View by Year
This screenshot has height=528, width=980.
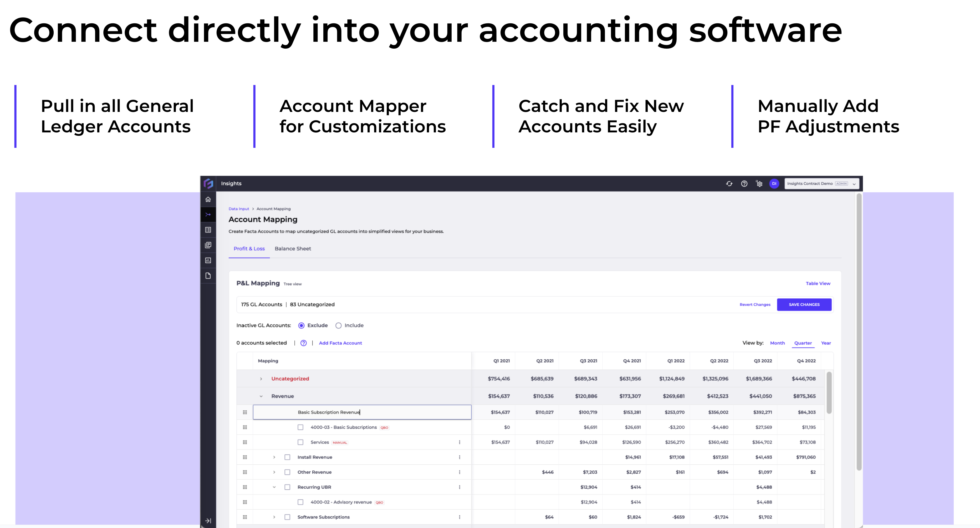point(826,343)
